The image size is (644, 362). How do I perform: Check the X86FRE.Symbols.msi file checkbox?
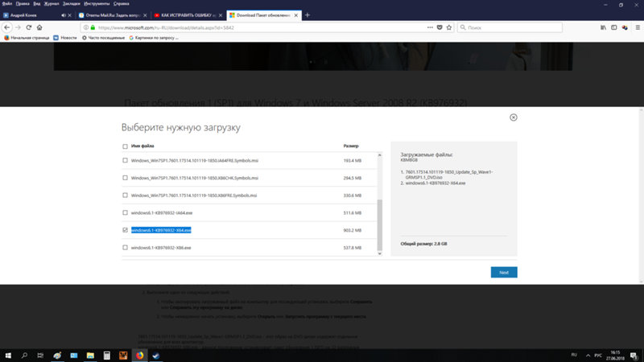tap(125, 195)
